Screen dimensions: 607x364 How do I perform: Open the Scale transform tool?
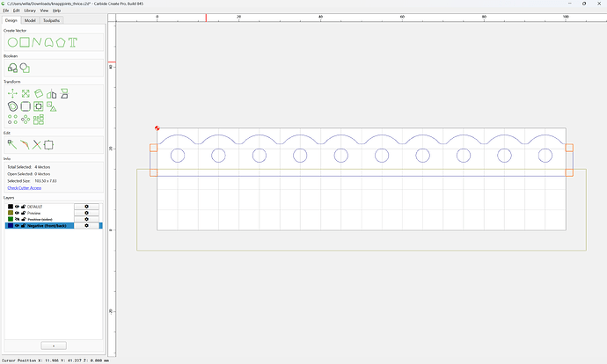26,93
